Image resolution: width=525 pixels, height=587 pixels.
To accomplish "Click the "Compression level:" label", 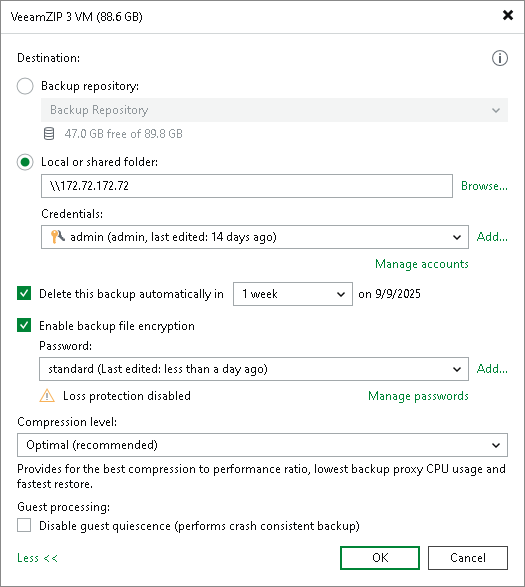I will click(x=67, y=422).
